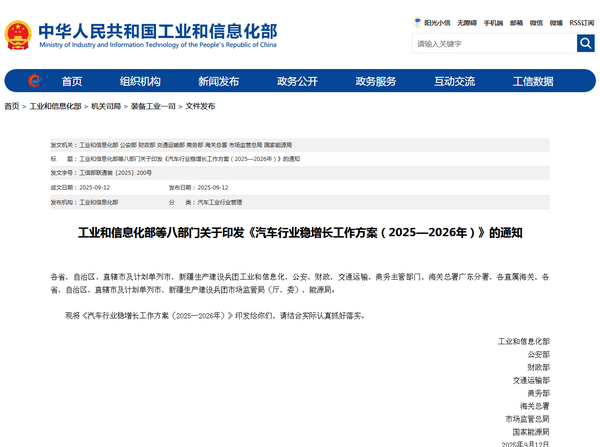Viewport: 600px width, 447px height.
Task: Open 工信数据 in the main navigation
Action: click(533, 81)
